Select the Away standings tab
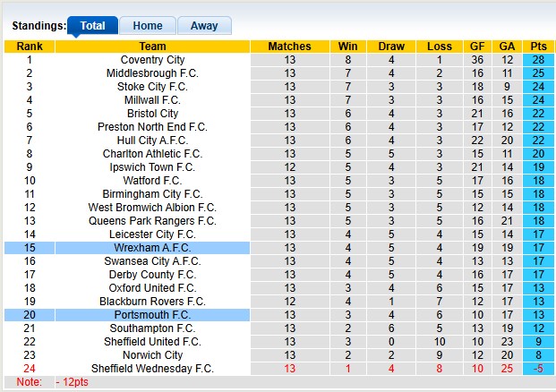This screenshot has height=392, width=556. (x=204, y=26)
